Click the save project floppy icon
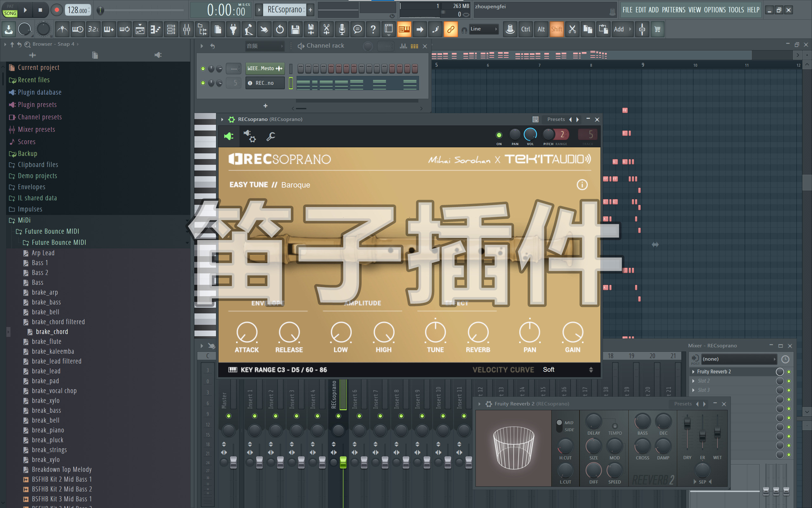The image size is (812, 508). point(295,29)
